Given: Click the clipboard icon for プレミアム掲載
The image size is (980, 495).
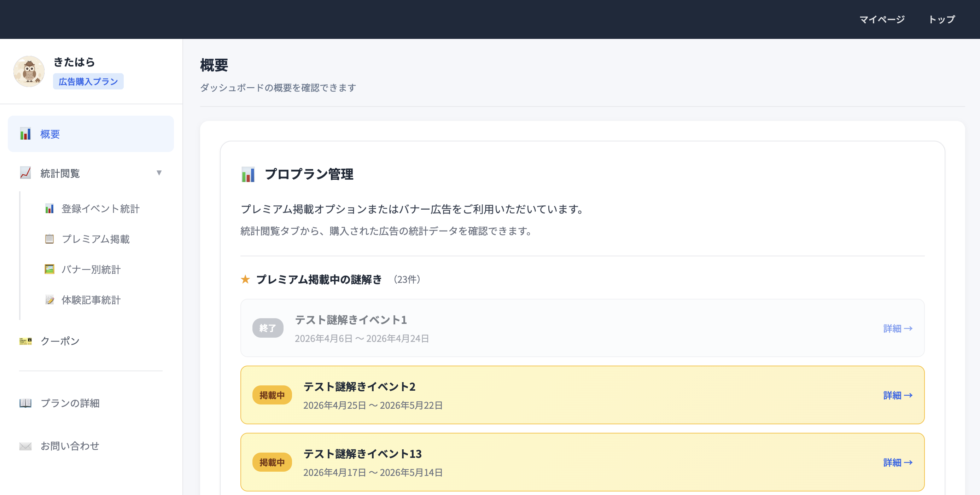Looking at the screenshot, I should [x=49, y=239].
